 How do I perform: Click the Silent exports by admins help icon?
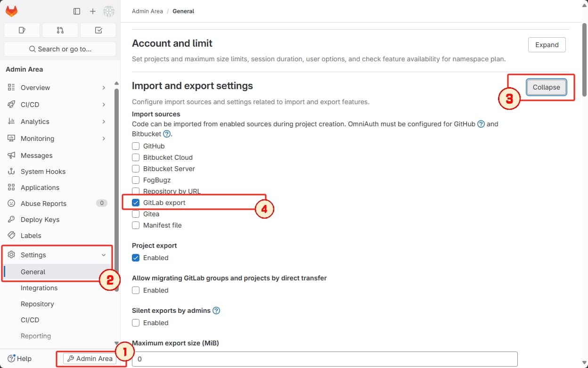coord(216,311)
